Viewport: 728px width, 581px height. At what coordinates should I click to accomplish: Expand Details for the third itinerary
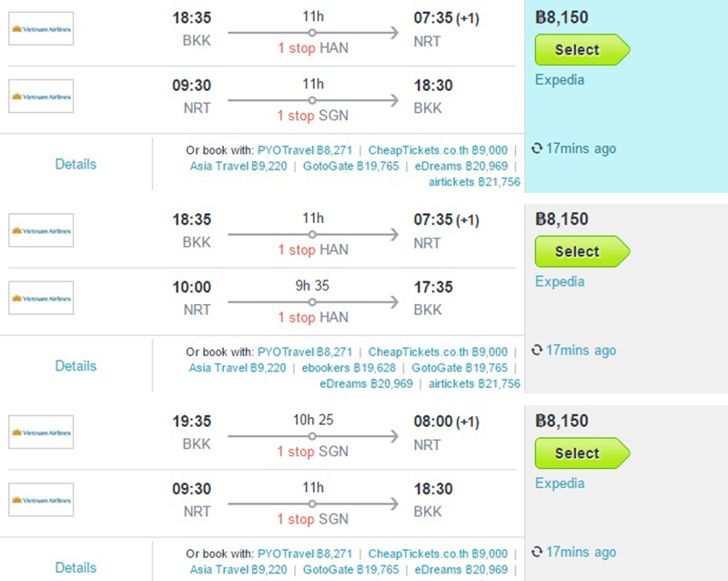tap(76, 567)
